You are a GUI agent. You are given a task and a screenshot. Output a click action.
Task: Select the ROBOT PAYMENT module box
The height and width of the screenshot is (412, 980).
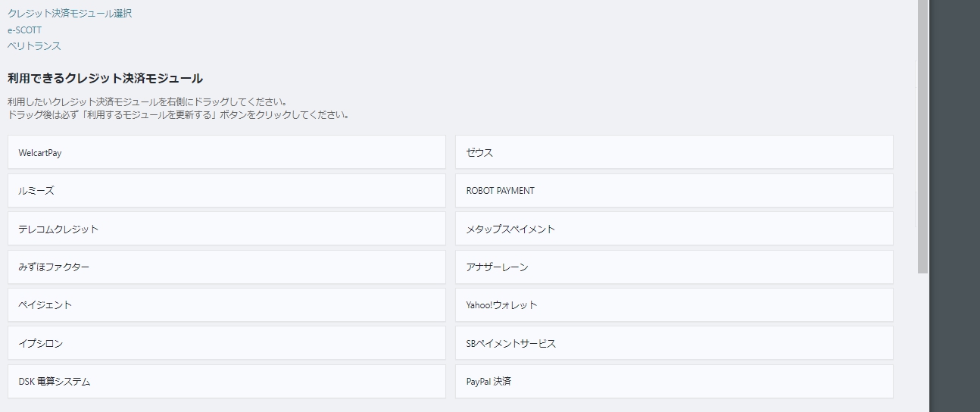(x=674, y=191)
